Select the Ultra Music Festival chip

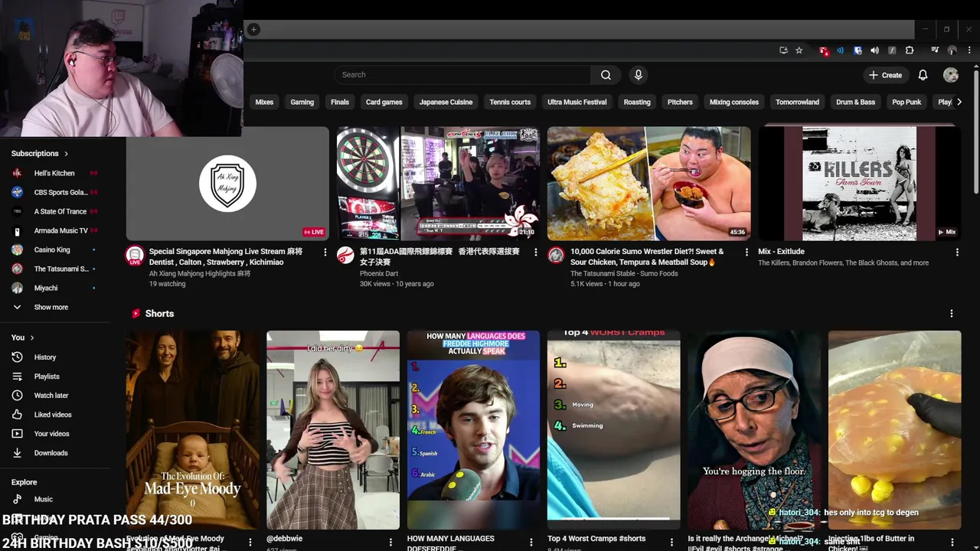577,102
